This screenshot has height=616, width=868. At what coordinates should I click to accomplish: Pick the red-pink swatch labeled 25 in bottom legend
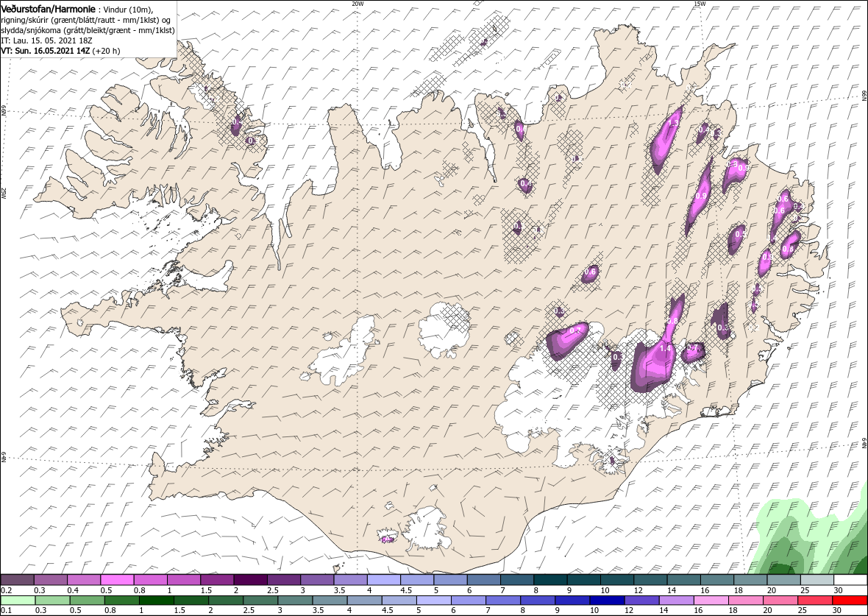click(816, 601)
